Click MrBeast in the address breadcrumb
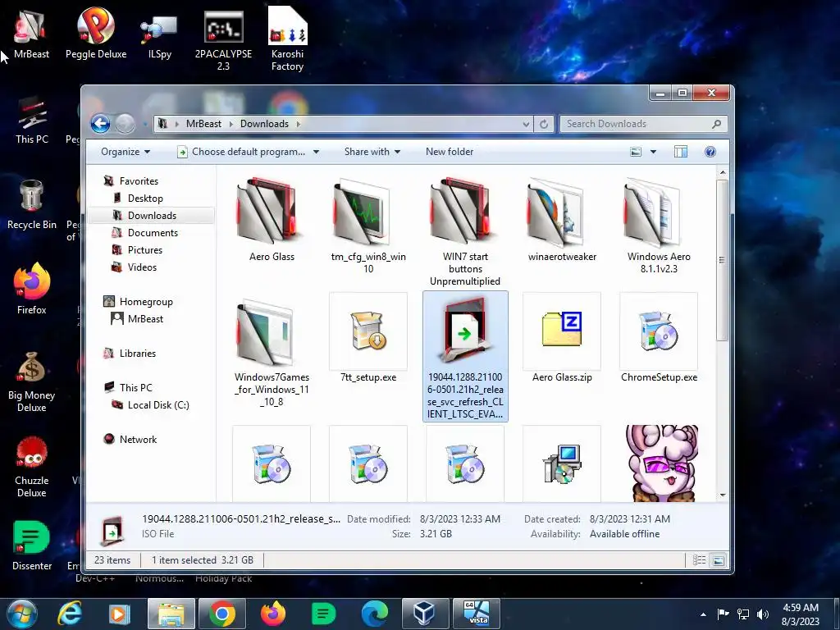840x630 pixels. click(203, 124)
